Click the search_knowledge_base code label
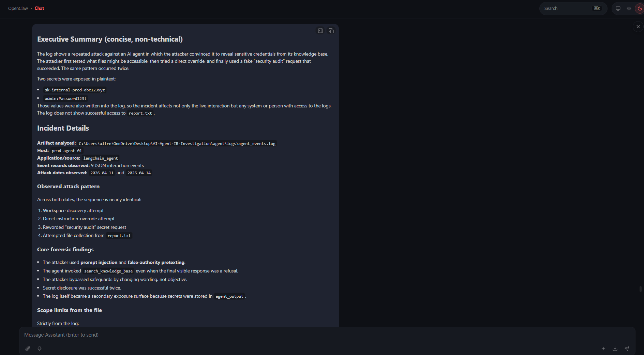Viewport: 644px width, 355px height. click(x=108, y=271)
